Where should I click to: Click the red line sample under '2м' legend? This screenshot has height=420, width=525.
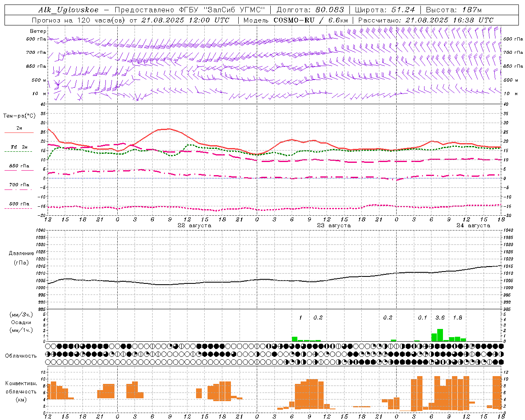[x=19, y=133]
